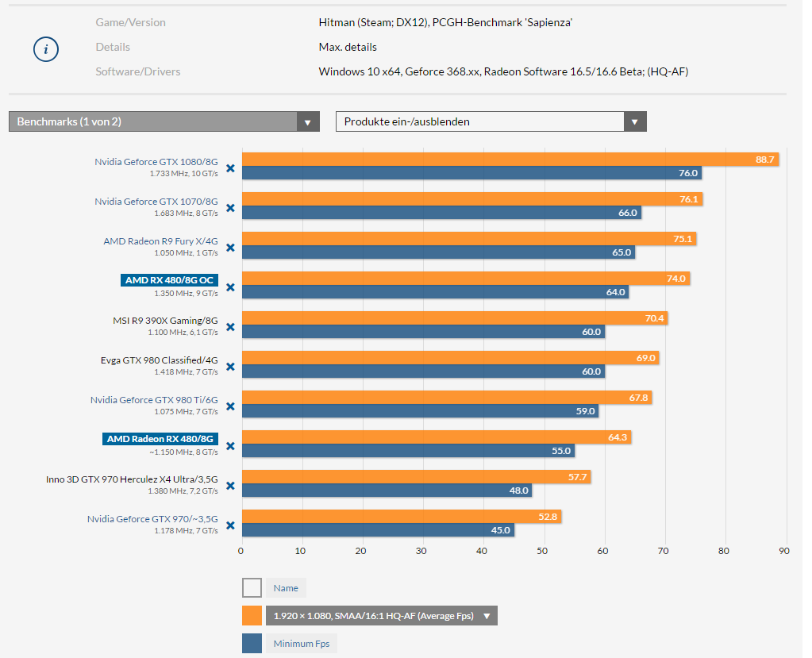Remove Nvidia Geforce GTX 970/~3,5G with its X
Image resolution: width=812 pixels, height=658 pixels.
point(230,525)
